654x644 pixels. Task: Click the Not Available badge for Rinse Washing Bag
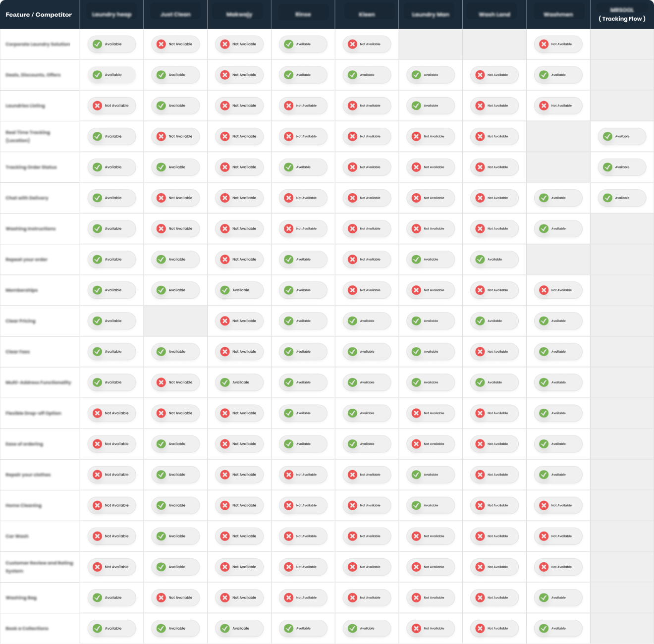coord(303,597)
